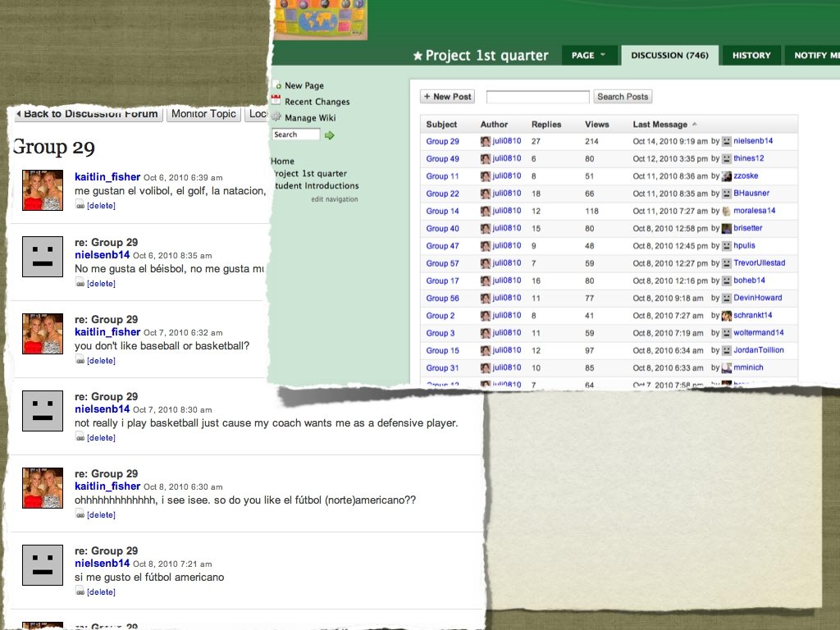
Task: Click the TrevorUllestad user link
Action: pyautogui.click(x=759, y=263)
